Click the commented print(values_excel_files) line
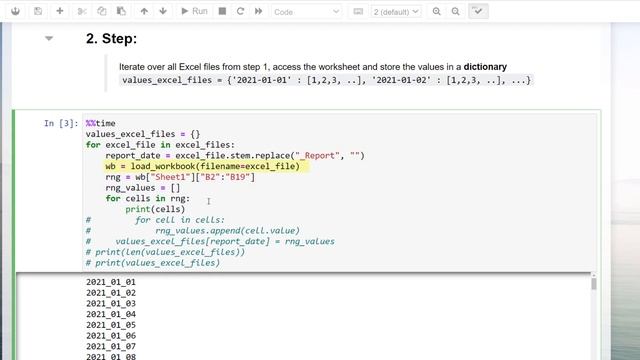The height and width of the screenshot is (360, 640). (x=153, y=263)
